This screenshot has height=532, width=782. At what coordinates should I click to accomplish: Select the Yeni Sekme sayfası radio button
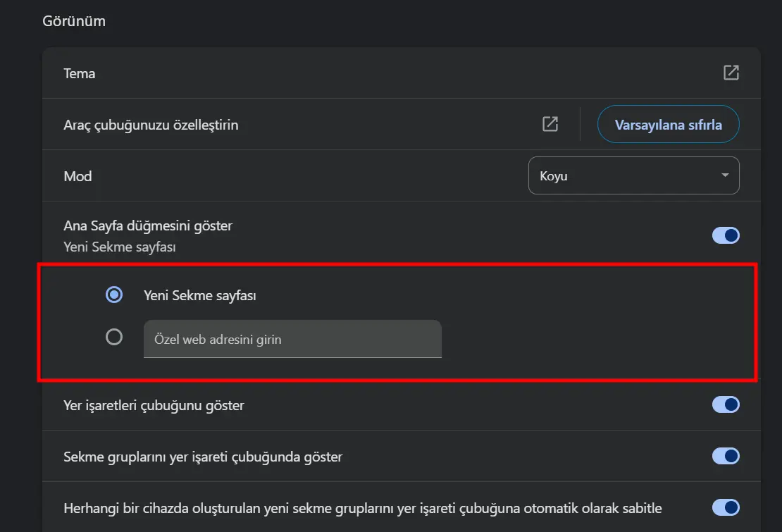(114, 295)
